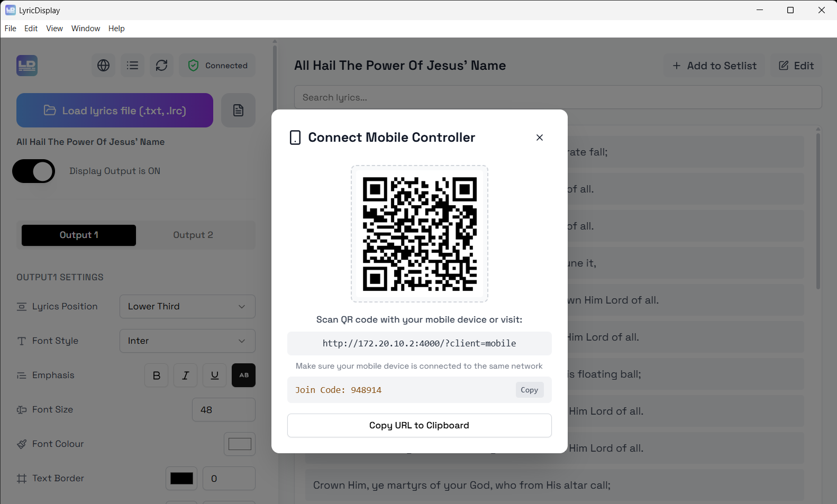This screenshot has height=504, width=837.
Task: Toggle italic emphasis
Action: coord(186,375)
